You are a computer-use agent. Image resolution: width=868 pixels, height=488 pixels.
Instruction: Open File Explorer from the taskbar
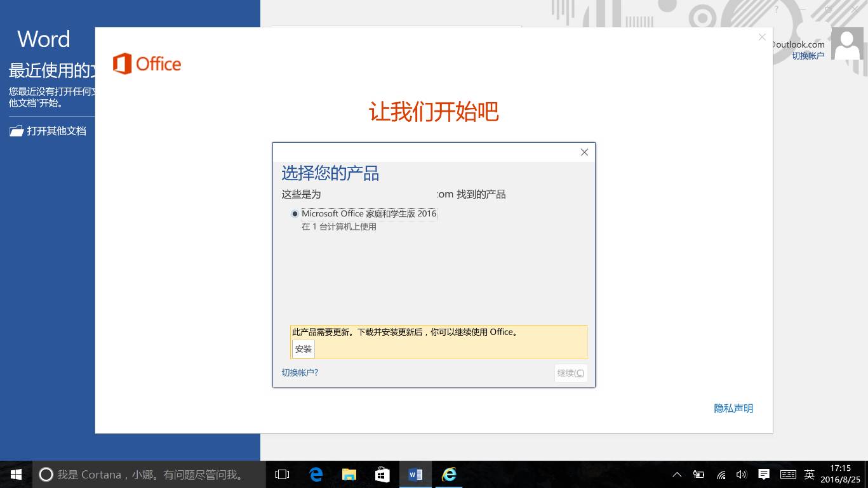coord(349,474)
